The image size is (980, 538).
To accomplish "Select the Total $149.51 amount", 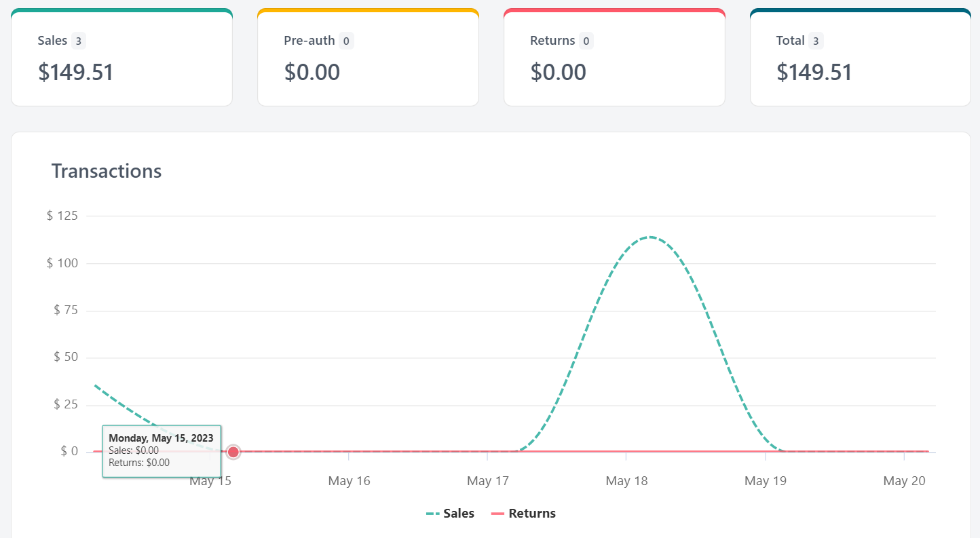I will click(814, 72).
